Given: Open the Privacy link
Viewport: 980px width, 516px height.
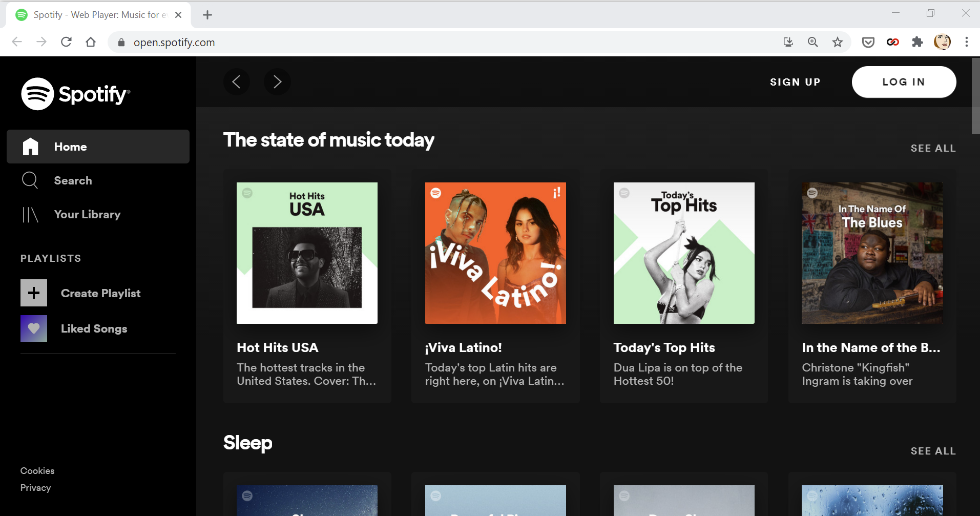Looking at the screenshot, I should (x=35, y=488).
